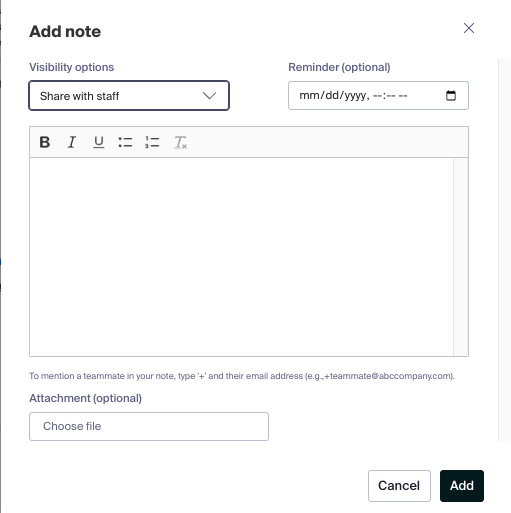This screenshot has height=513, width=511.
Task: Choose a file for attachment
Action: pyautogui.click(x=149, y=426)
